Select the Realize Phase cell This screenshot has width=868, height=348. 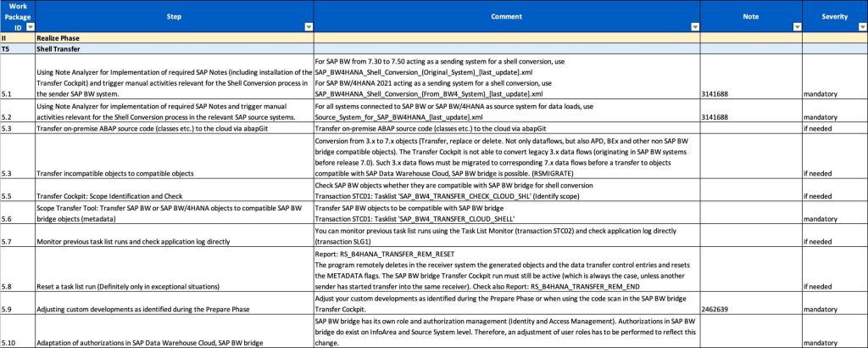tap(175, 38)
